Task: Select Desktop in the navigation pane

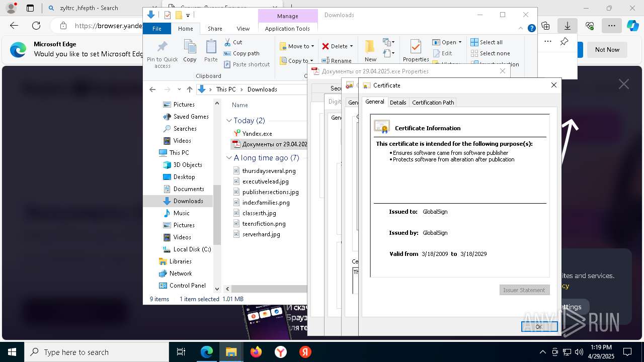Action: click(x=179, y=176)
